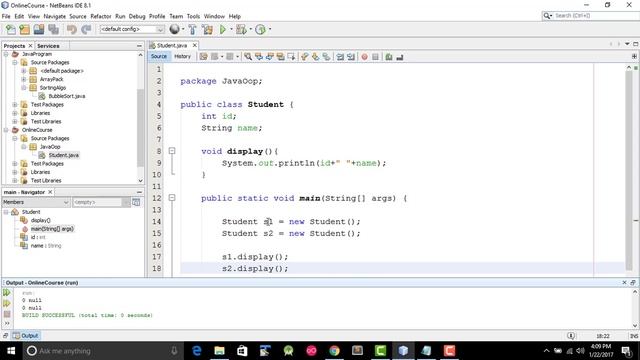Click Clean and Build Project icon
The width and height of the screenshot is (640, 360).
click(x=207, y=29)
